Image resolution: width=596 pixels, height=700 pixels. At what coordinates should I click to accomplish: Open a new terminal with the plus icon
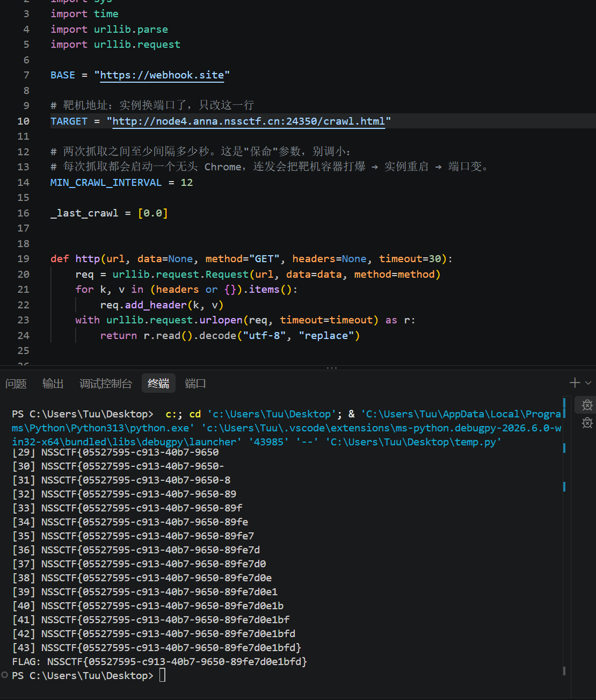click(x=575, y=383)
